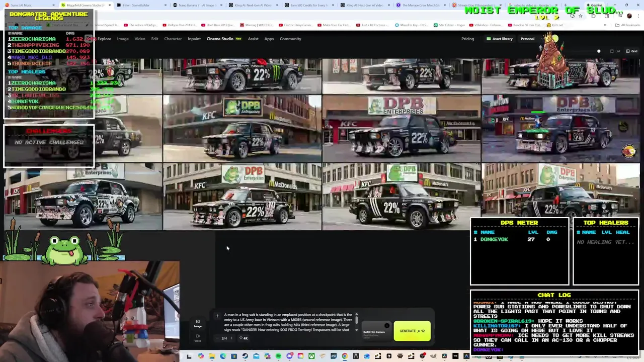Open bottom-left white car thumbnail
644x362 pixels.
tap(83, 197)
